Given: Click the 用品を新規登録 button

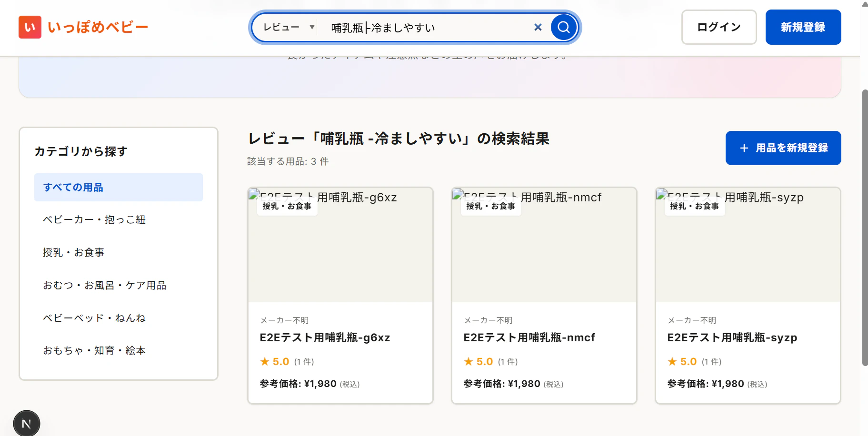Looking at the screenshot, I should (x=783, y=148).
